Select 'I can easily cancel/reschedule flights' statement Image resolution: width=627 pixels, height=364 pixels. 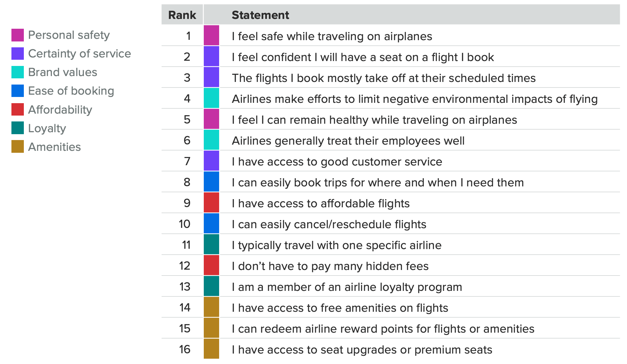329,224
